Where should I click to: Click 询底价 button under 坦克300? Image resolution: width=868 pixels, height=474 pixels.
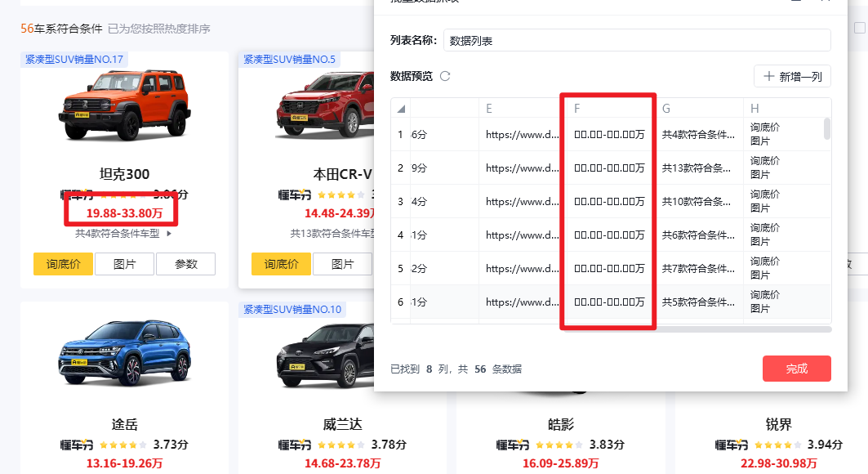click(x=63, y=264)
